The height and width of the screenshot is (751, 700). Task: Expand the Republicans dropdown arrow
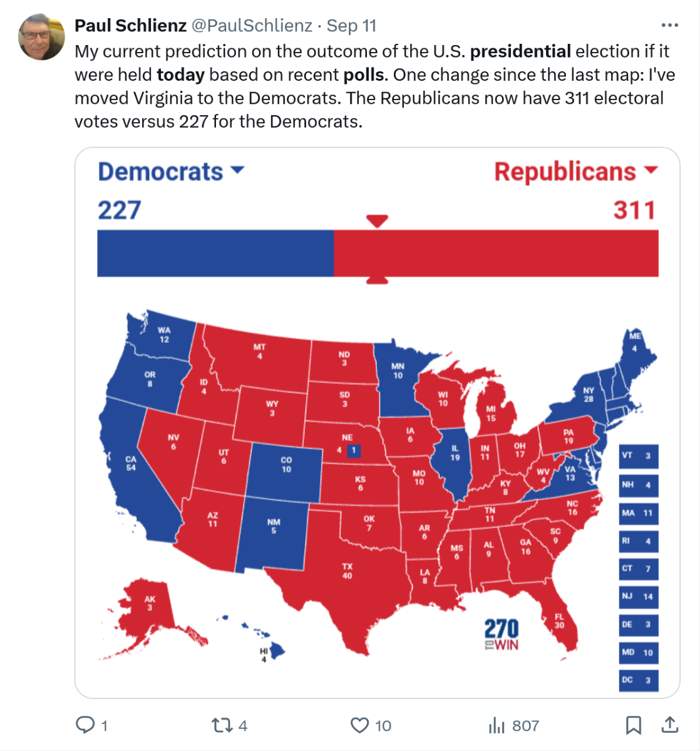click(x=651, y=170)
